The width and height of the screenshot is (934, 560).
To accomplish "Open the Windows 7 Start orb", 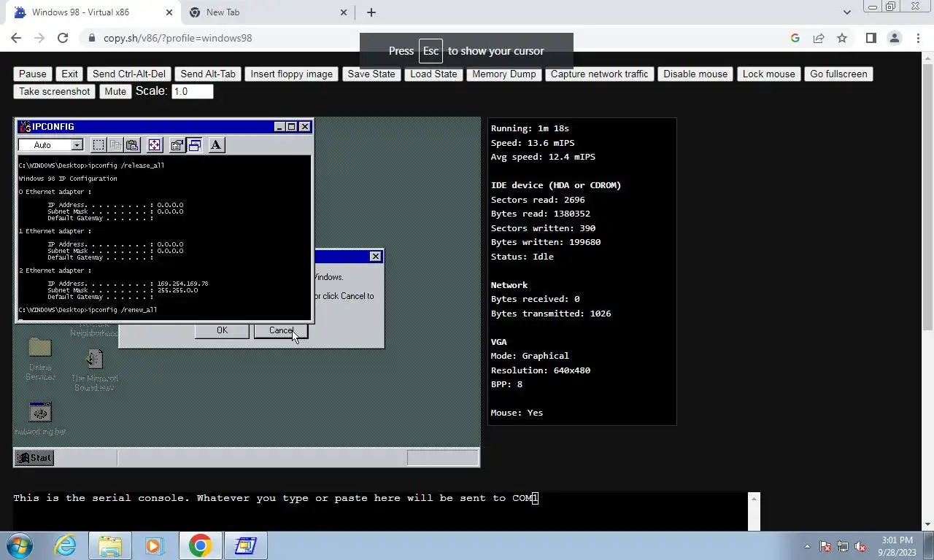I will point(20,545).
